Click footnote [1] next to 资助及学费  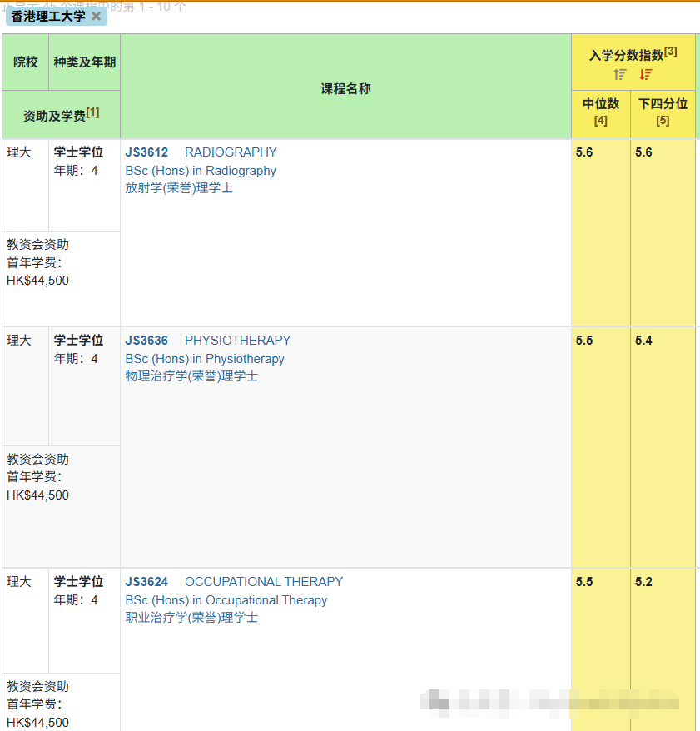92,112
